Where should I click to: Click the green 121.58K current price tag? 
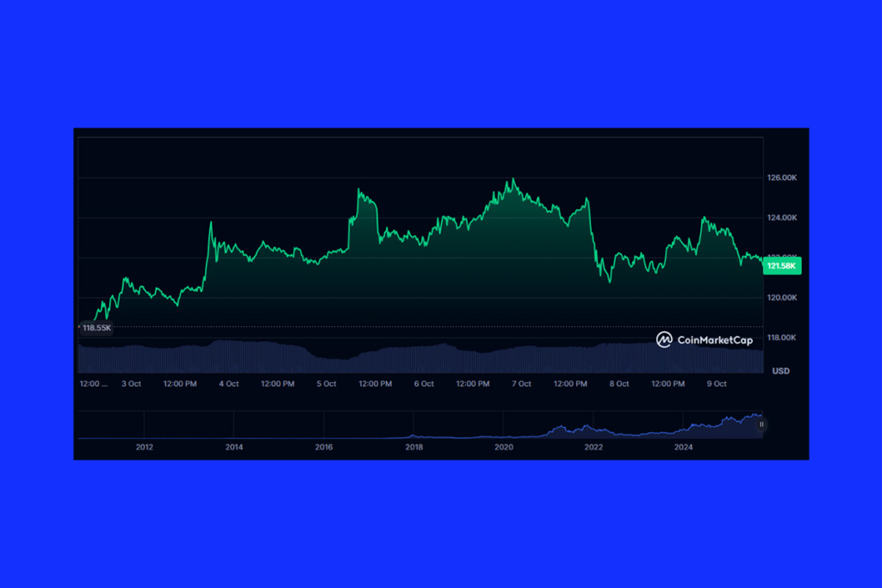coord(783,266)
